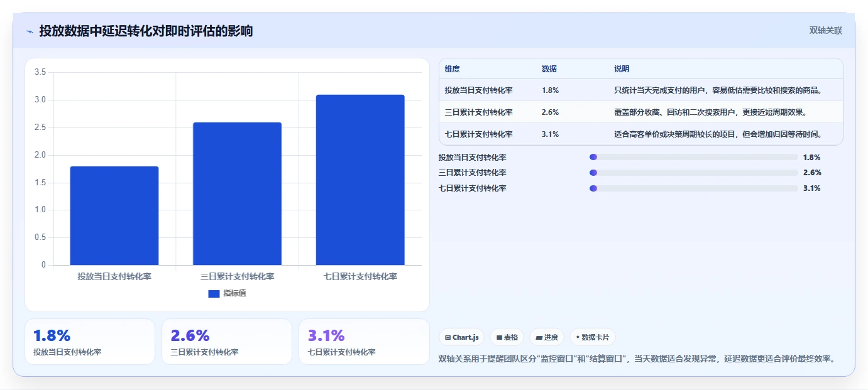The height and width of the screenshot is (390, 868).
Task: Click the 3.1% table cell
Action: 550,134
